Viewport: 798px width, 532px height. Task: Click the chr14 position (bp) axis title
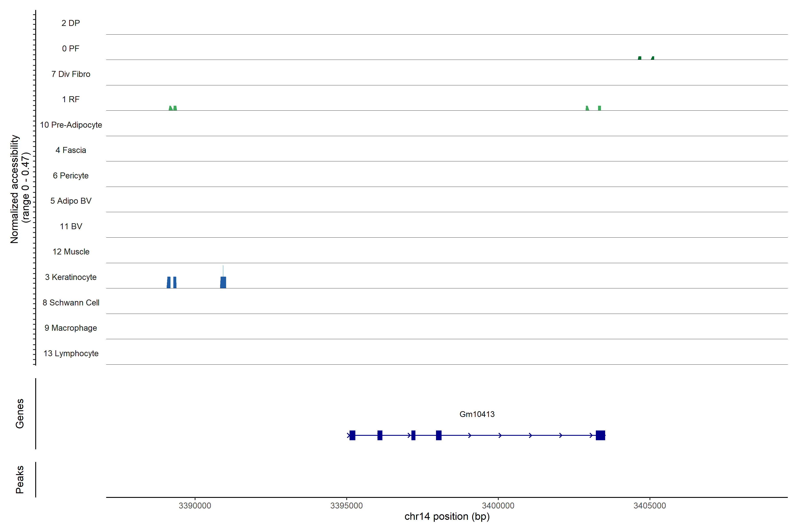[447, 516]
